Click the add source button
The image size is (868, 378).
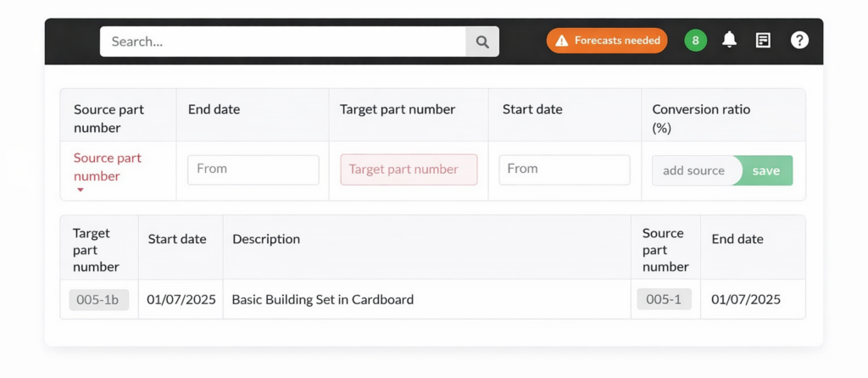point(693,170)
